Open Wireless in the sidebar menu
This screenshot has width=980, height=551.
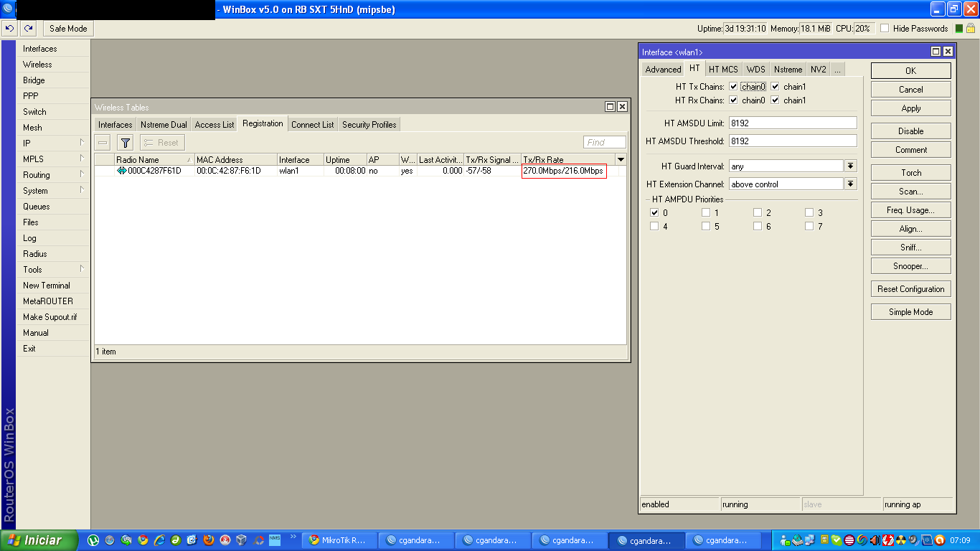pos(54,64)
